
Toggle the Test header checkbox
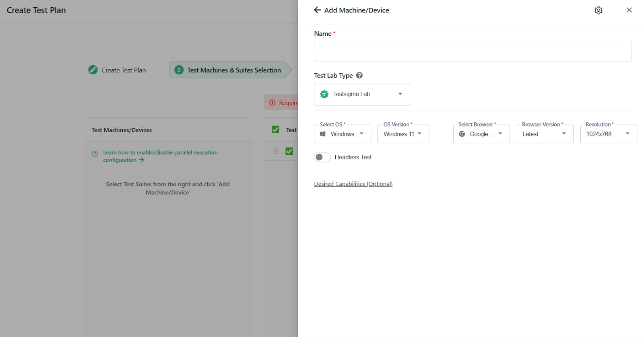275,129
